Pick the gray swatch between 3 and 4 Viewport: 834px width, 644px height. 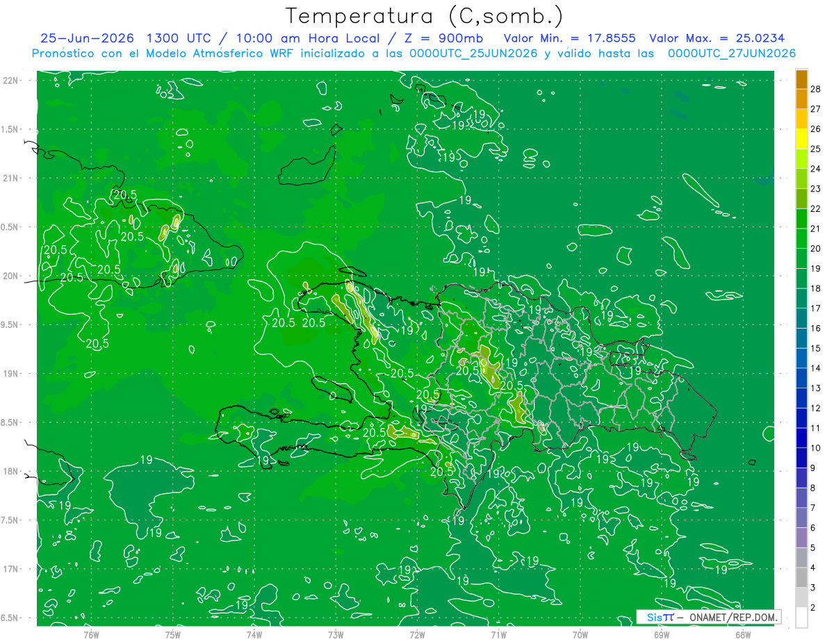coord(801,577)
